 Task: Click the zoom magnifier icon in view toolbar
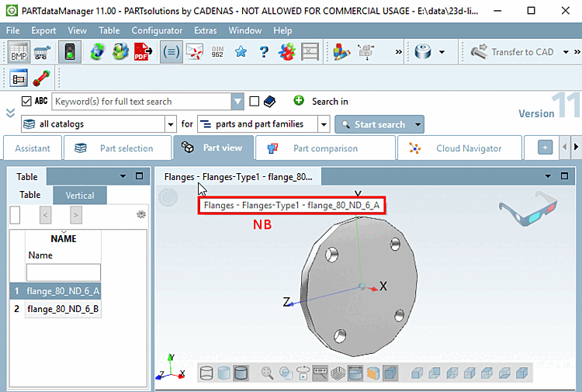(x=267, y=373)
